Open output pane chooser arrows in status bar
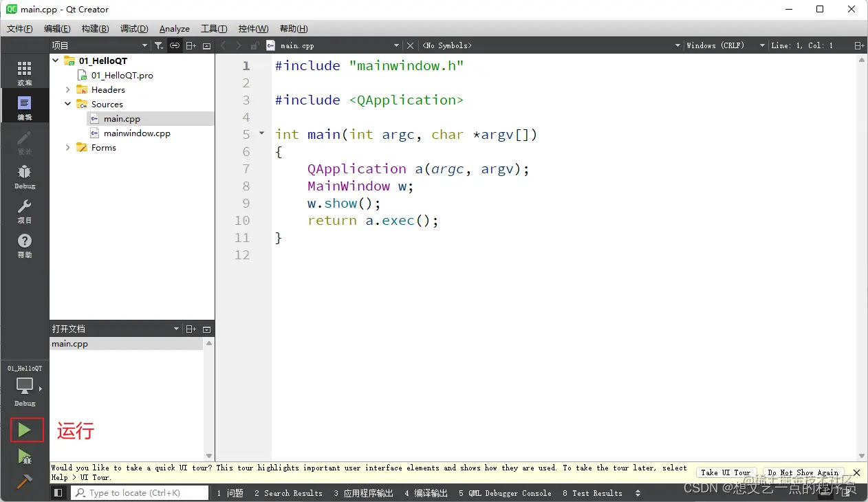The image size is (868, 502). pyautogui.click(x=638, y=493)
